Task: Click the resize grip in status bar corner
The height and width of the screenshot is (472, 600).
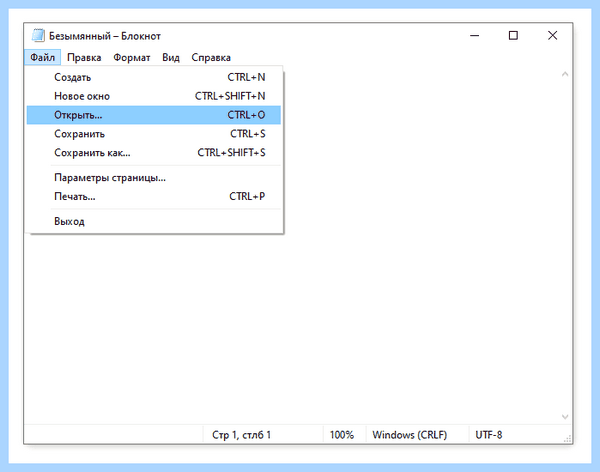Action: tap(567, 439)
